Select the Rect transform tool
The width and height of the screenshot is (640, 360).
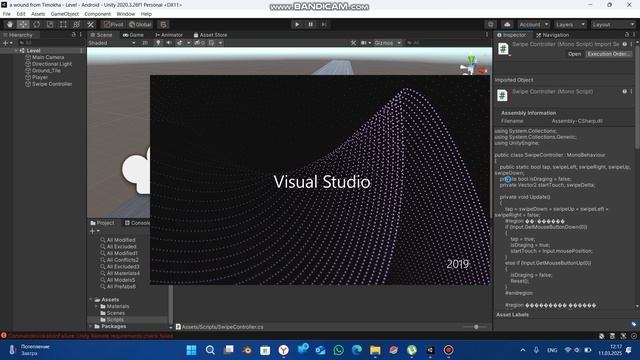[x=63, y=24]
